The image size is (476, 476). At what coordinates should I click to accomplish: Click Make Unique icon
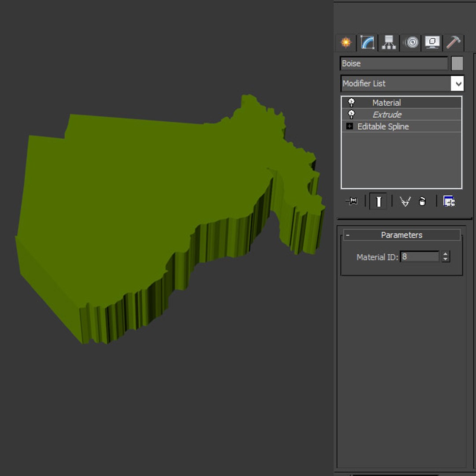pyautogui.click(x=405, y=201)
